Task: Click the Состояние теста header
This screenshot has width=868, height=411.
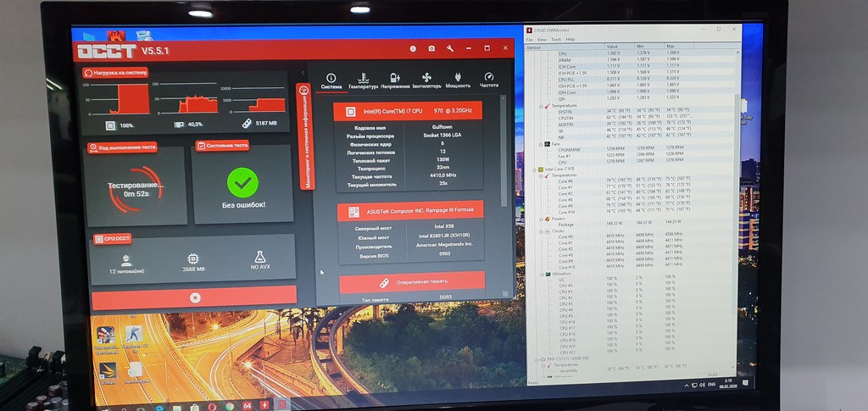Action: click(x=222, y=146)
